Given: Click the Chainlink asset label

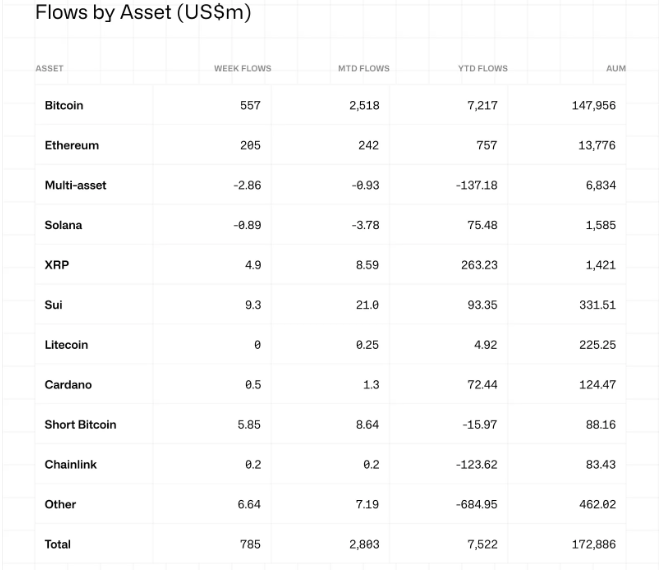Looking at the screenshot, I should 70,465.
